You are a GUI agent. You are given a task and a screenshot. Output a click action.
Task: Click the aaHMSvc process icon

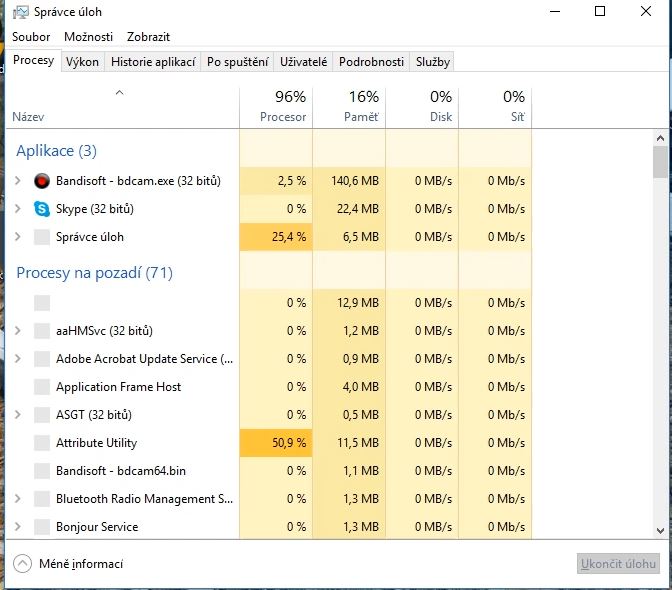click(42, 331)
